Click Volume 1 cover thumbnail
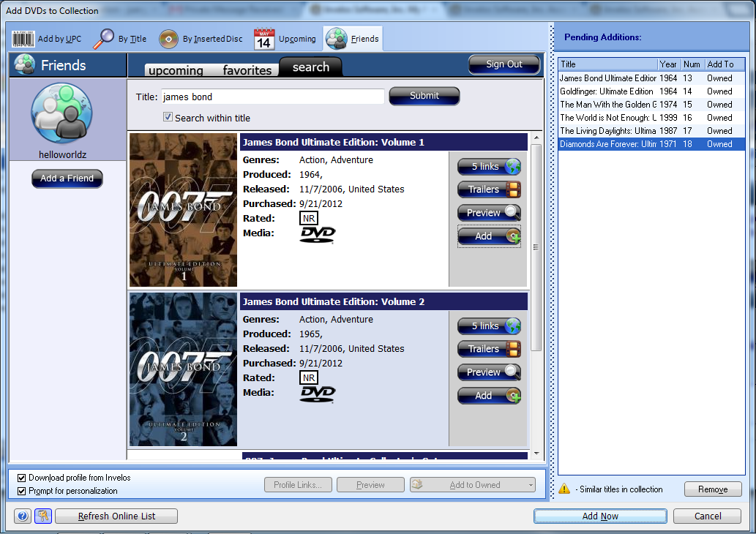The image size is (756, 534). pos(183,210)
